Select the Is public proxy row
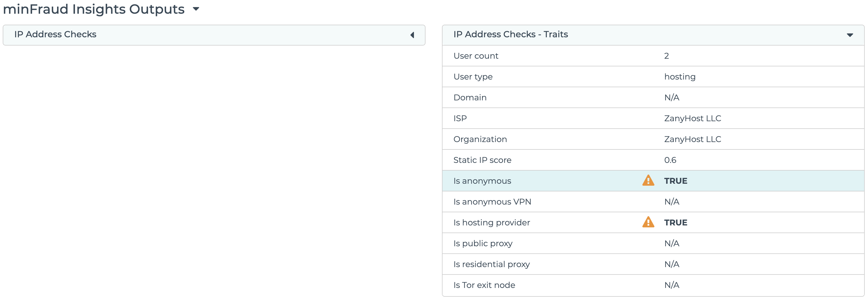Viewport: 868px width, 300px height. 653,244
